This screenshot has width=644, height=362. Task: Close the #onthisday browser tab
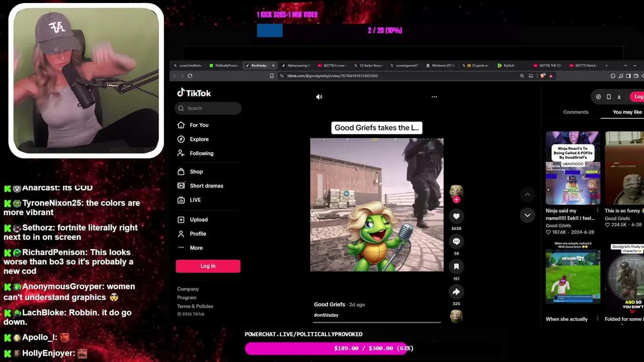273,65
